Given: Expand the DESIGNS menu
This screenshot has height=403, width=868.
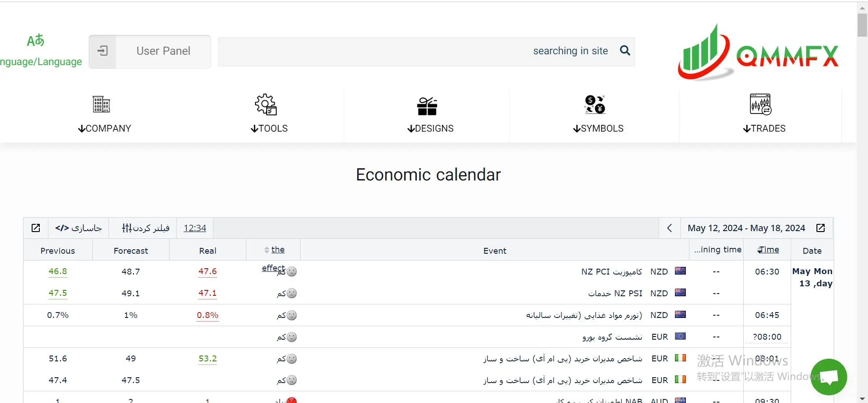Looking at the screenshot, I should (430, 114).
